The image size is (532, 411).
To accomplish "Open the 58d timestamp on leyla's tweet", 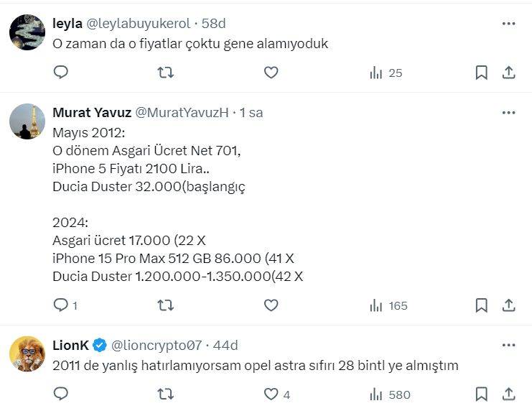I will click(x=214, y=24).
